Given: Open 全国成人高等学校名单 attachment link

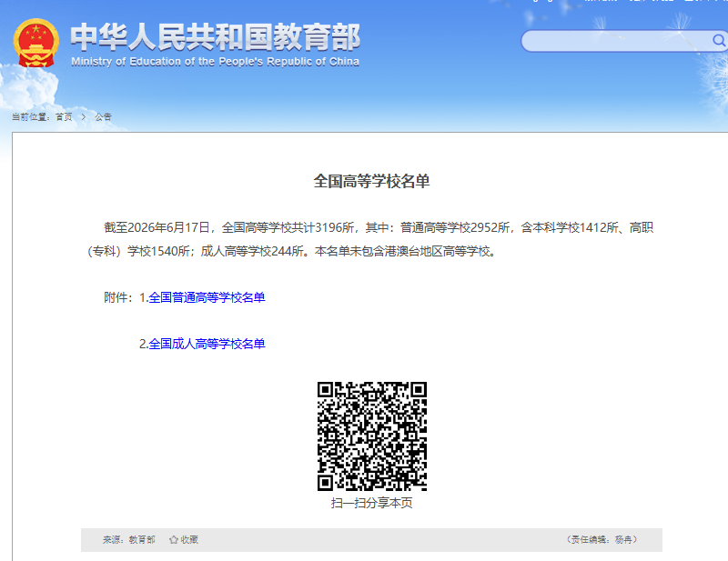Looking at the screenshot, I should click(x=207, y=344).
